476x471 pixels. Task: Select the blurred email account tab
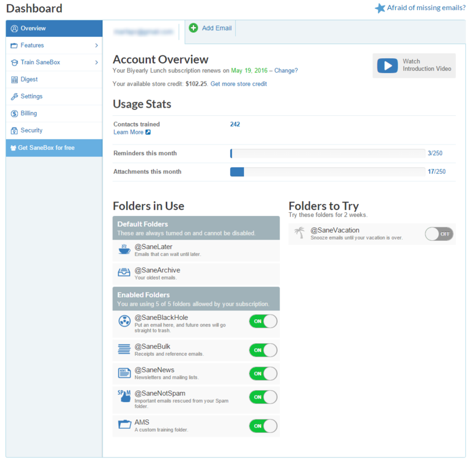point(143,32)
